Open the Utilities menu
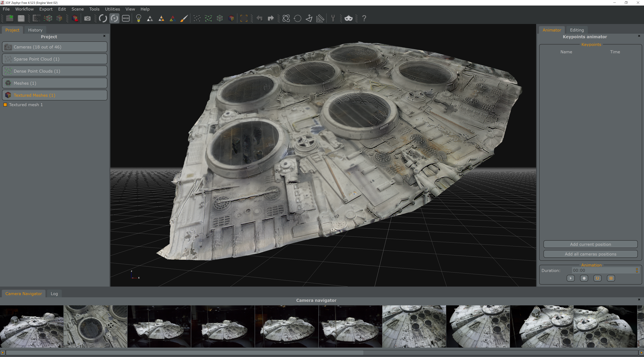The height and width of the screenshot is (357, 644). (113, 9)
